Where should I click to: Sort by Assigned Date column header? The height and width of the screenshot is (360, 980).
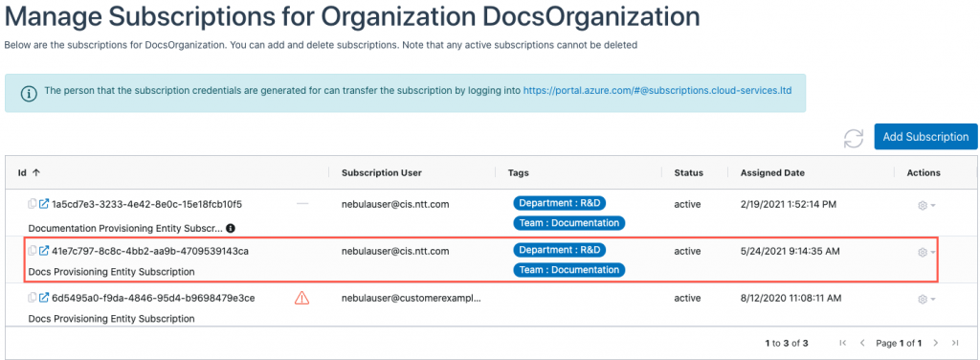[x=772, y=172]
